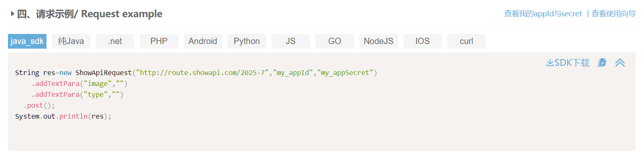The image size is (644, 161).
Task: Collapse code block with double-chevron icon
Action: [x=620, y=62]
